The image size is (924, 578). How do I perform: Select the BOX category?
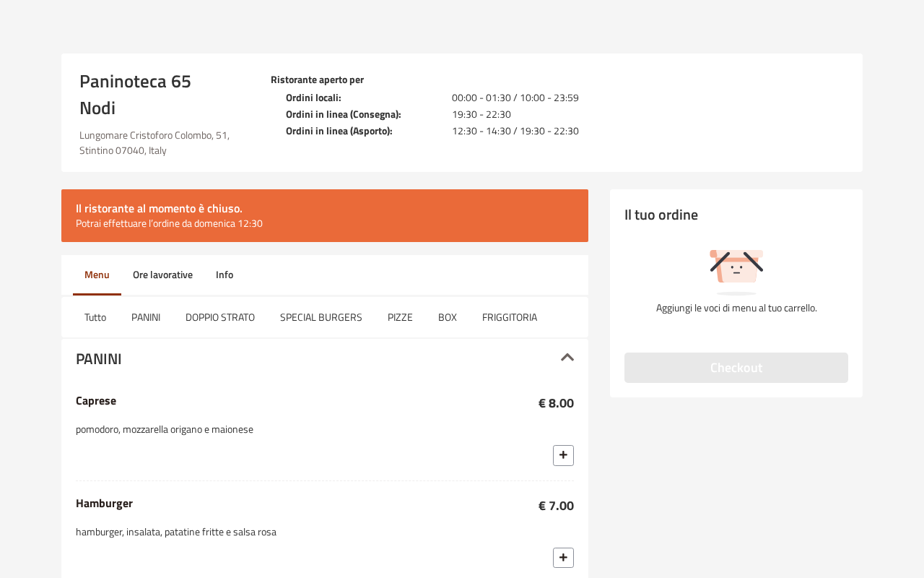point(448,317)
